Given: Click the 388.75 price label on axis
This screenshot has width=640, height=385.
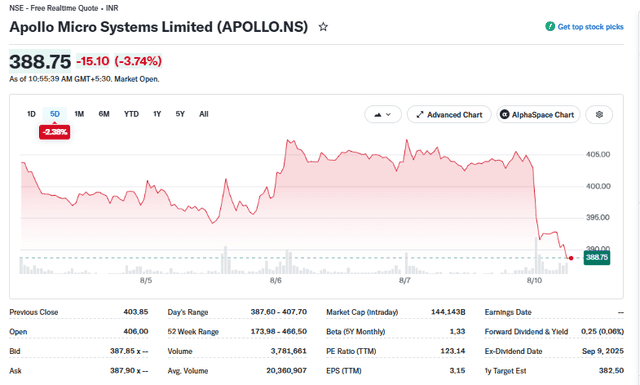Looking at the screenshot, I should tap(597, 257).
